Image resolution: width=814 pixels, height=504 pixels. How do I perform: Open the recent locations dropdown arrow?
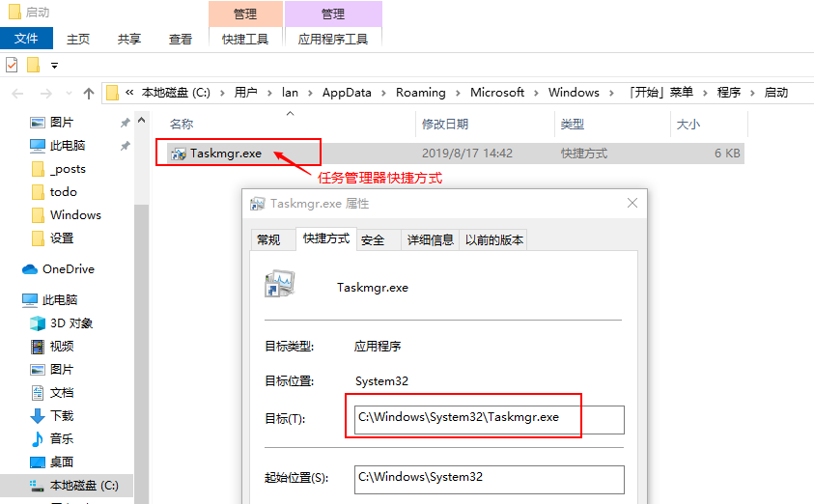pos(70,94)
